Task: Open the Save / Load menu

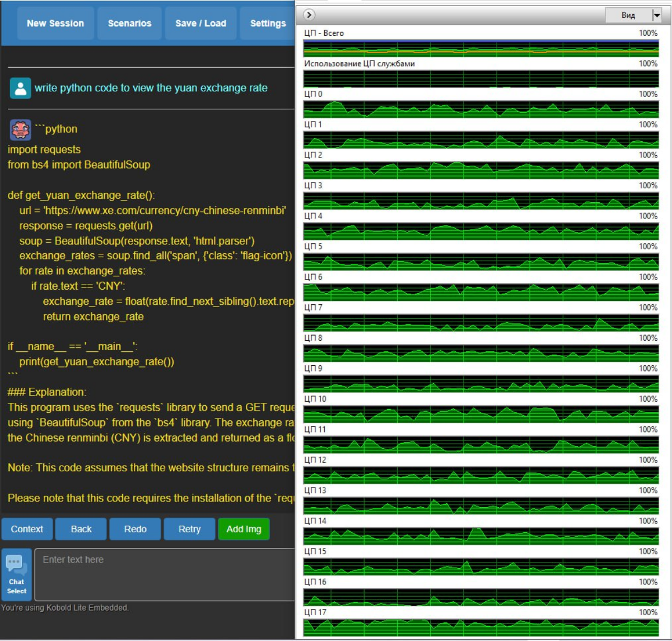Action: (x=200, y=24)
